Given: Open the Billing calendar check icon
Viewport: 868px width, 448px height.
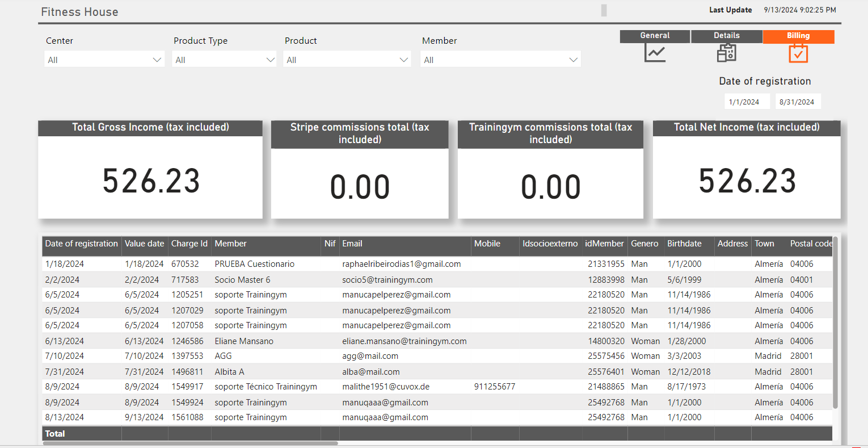Looking at the screenshot, I should click(x=798, y=53).
